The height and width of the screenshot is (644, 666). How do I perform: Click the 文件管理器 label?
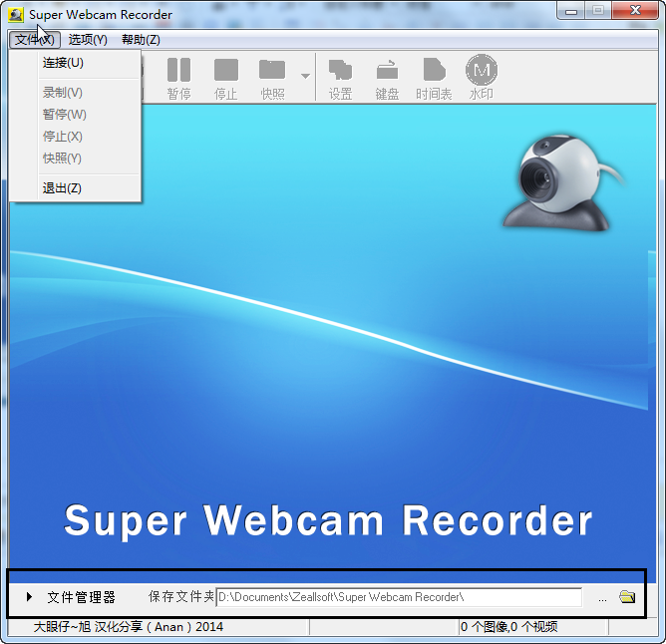[81, 597]
